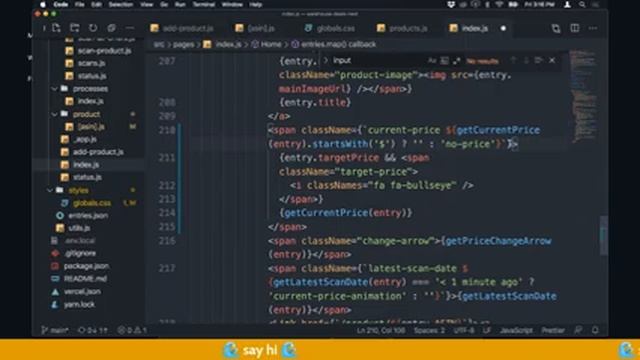This screenshot has height=360, width=640.
Task: Click Ln 210, Col 108 cursor position
Action: pos(380,330)
